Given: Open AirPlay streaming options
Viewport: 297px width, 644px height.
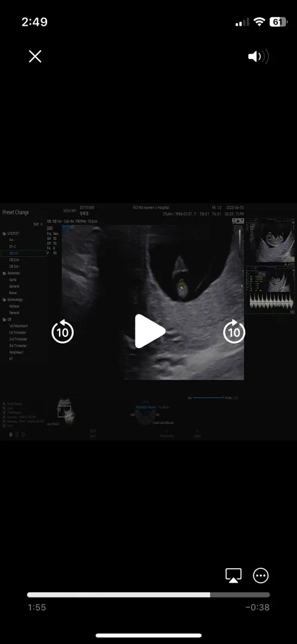Looking at the screenshot, I should [233, 575].
